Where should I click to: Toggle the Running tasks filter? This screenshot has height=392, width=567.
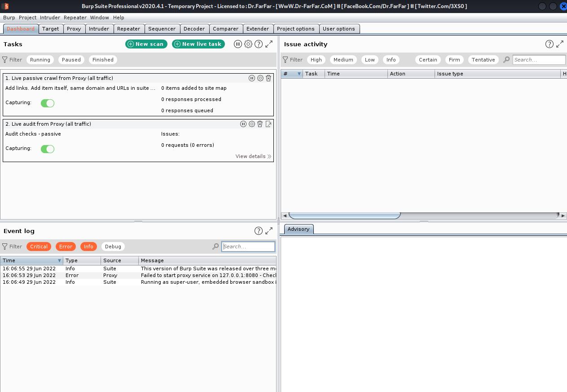(x=40, y=60)
